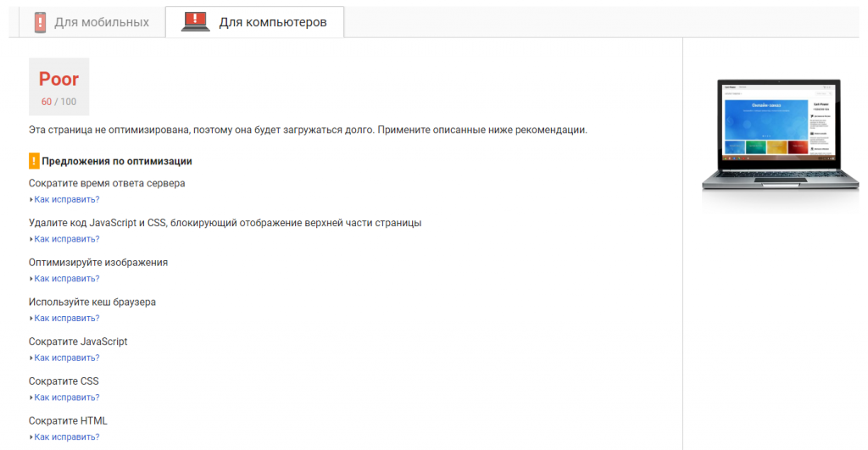Click the red mobile phone warning icon
Viewport: 868px width, 450px height.
[40, 22]
